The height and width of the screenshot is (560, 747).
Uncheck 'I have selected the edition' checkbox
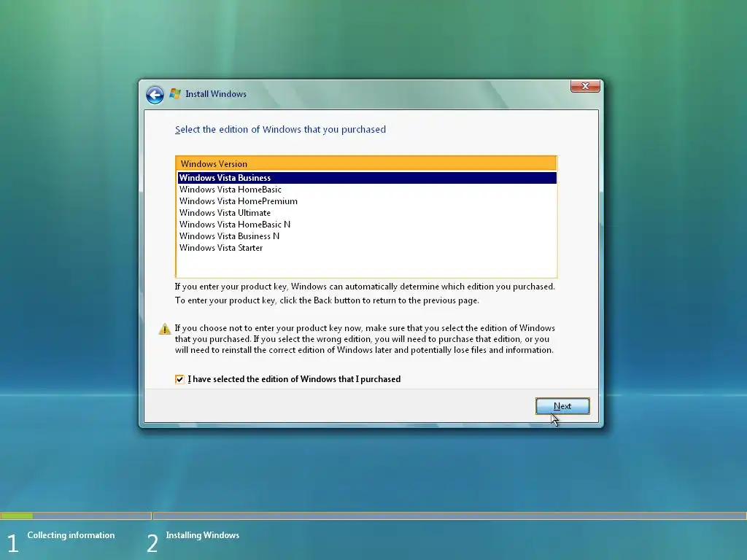(179, 379)
